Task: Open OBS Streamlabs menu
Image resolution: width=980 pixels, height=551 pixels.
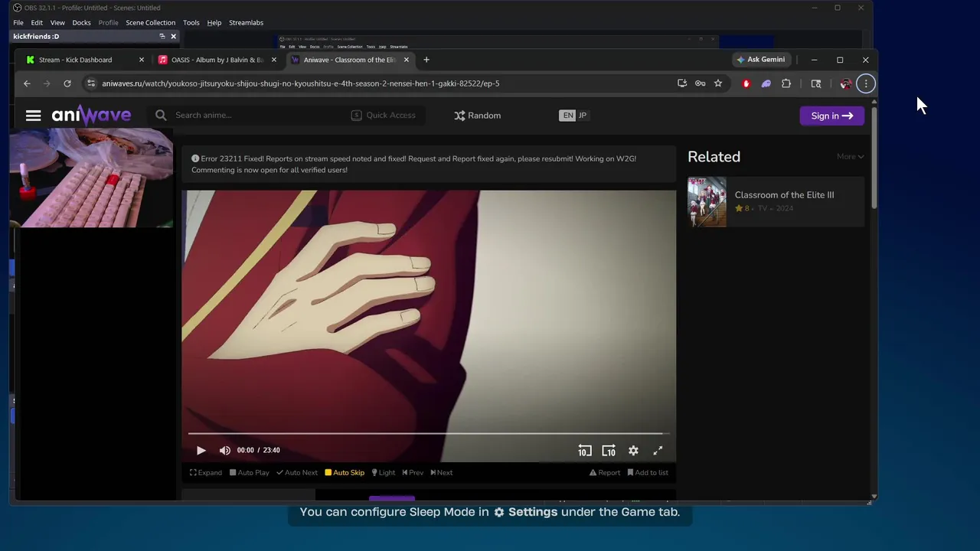Action: [x=246, y=23]
